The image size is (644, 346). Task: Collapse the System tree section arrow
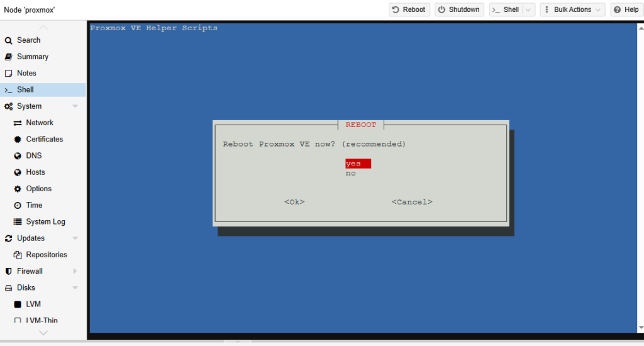click(75, 106)
